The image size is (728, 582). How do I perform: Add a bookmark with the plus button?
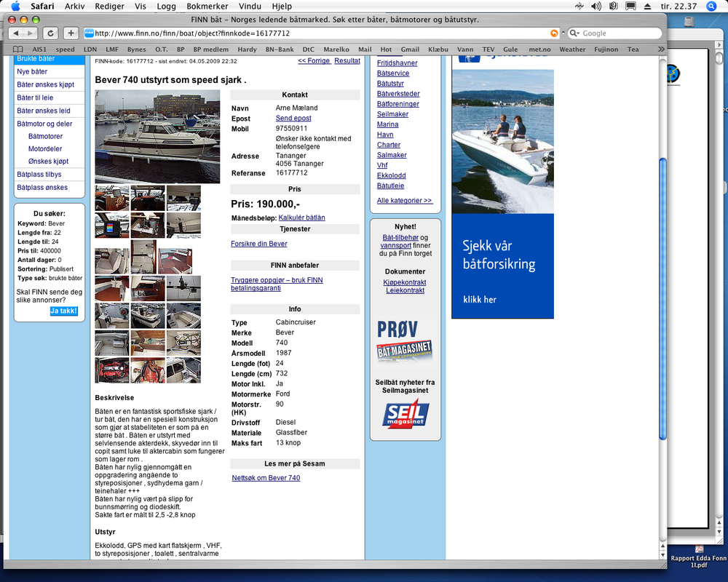71,33
